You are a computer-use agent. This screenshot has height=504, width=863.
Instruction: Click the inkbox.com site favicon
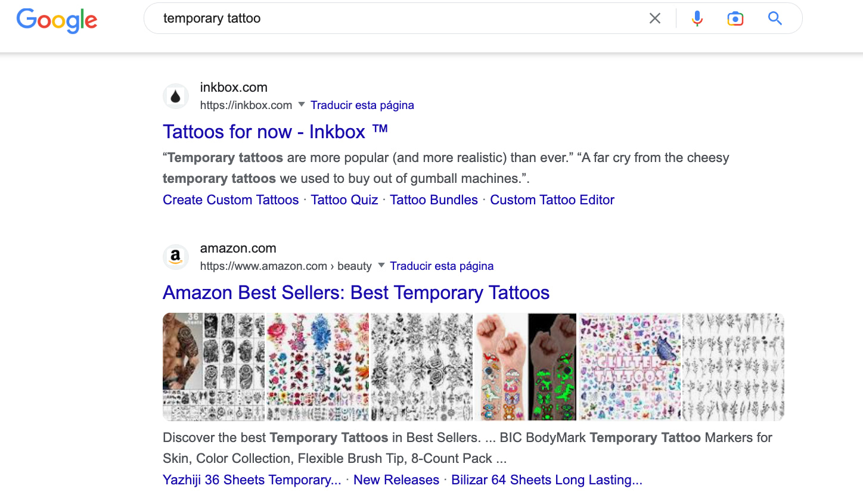pos(175,96)
